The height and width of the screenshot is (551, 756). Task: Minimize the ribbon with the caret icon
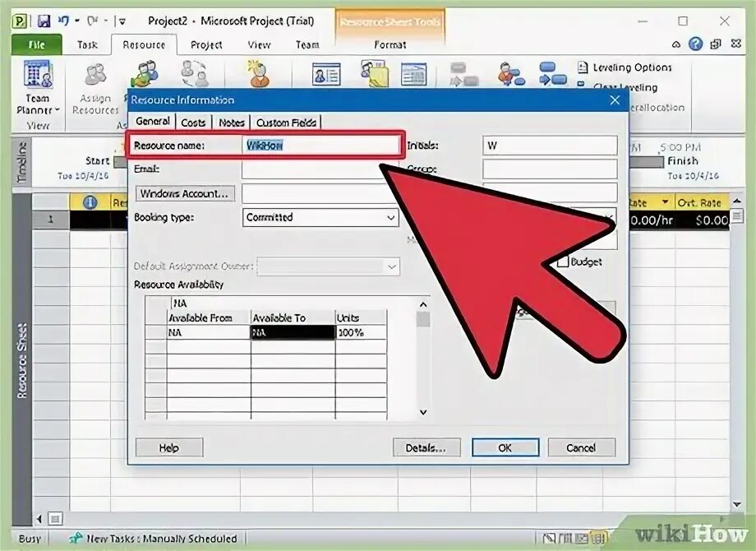(676, 44)
